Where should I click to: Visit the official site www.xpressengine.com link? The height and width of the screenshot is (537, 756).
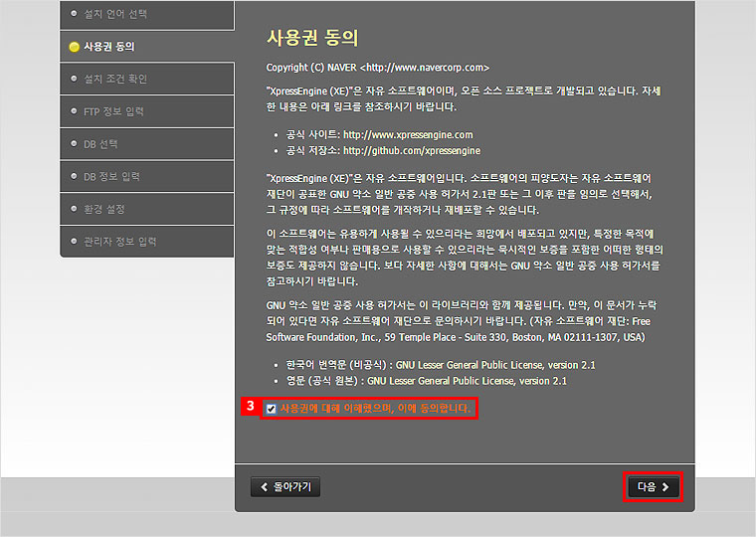408,134
